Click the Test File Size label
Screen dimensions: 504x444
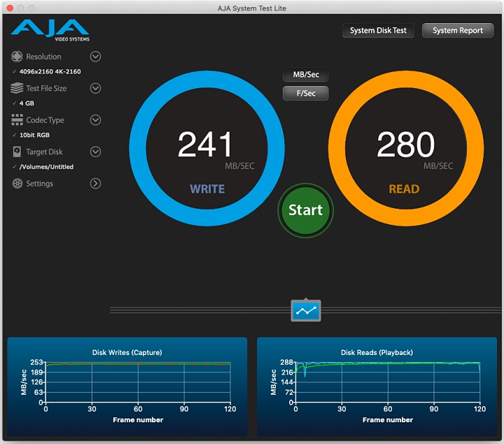[46, 88]
